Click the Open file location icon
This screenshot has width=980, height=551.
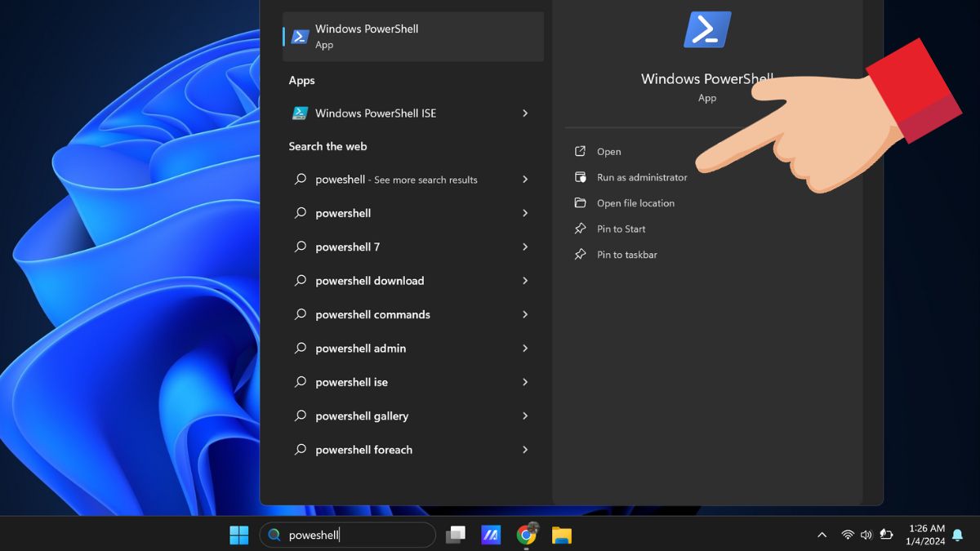(x=581, y=202)
